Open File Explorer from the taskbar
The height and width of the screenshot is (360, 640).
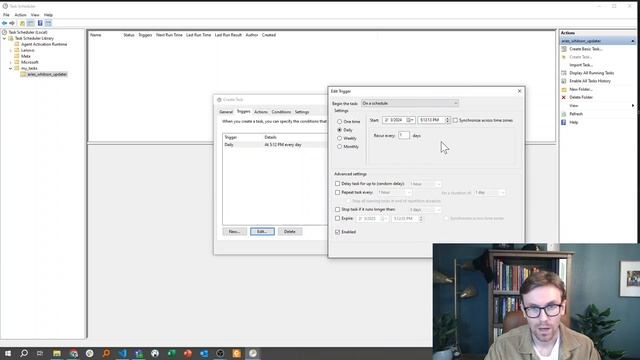(x=57, y=353)
